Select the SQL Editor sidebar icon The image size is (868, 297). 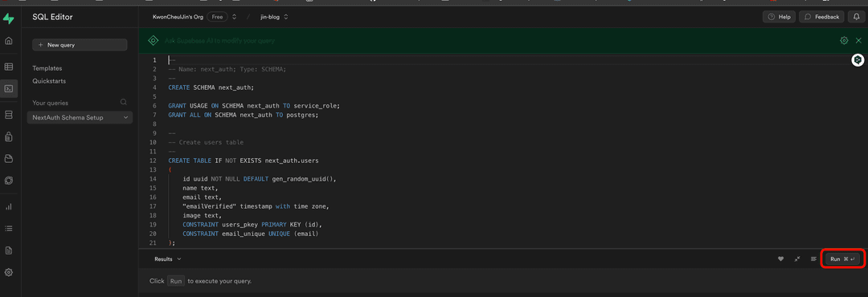coord(8,88)
